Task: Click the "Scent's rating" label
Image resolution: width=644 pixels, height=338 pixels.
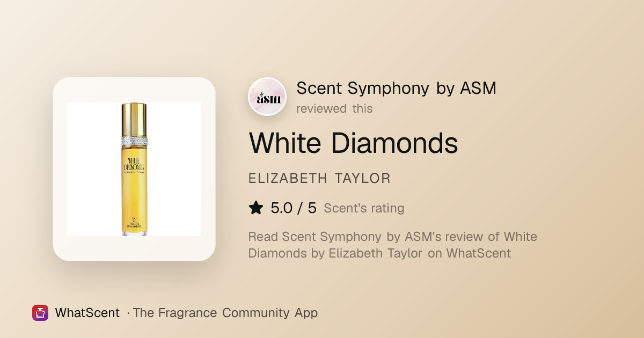Action: coord(364,208)
